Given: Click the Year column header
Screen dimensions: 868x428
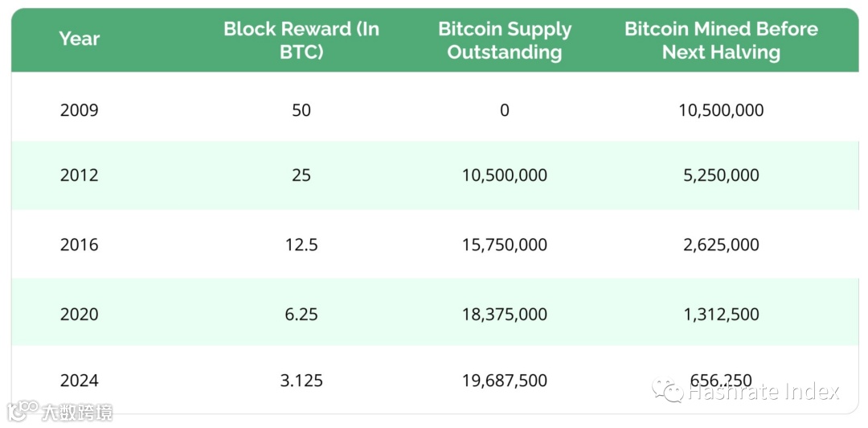Looking at the screenshot, I should click(x=80, y=39).
